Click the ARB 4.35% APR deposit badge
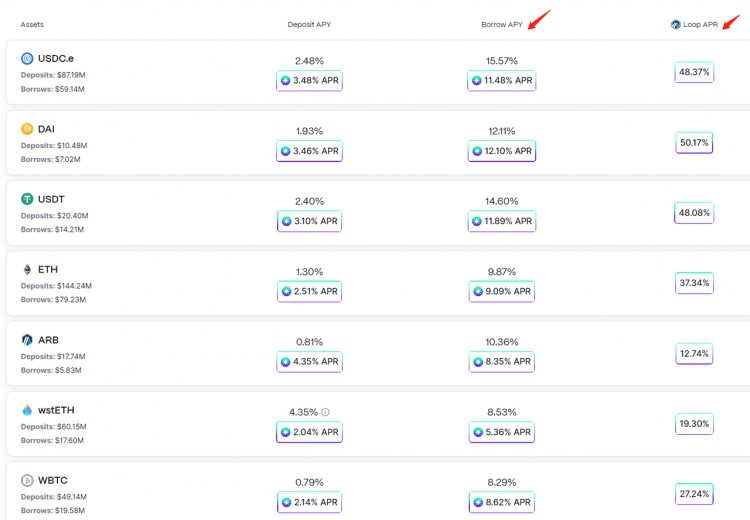The width and height of the screenshot is (750, 520). pyautogui.click(x=310, y=362)
